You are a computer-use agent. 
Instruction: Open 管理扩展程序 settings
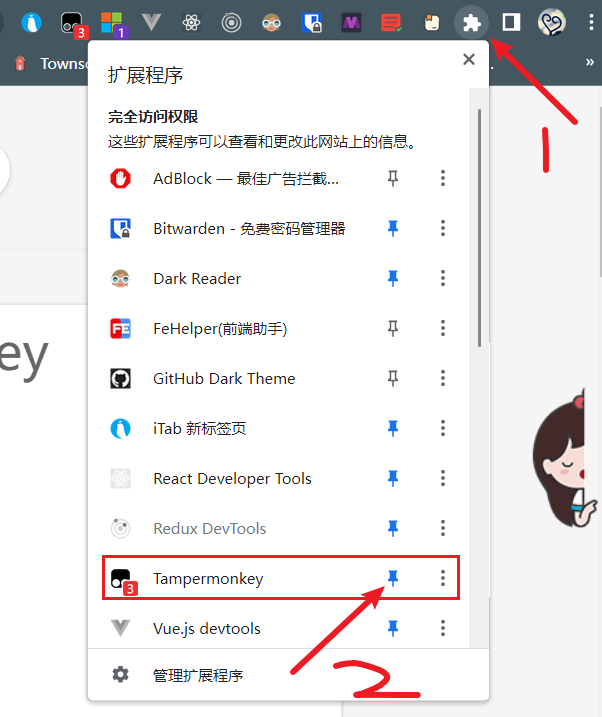pos(197,675)
